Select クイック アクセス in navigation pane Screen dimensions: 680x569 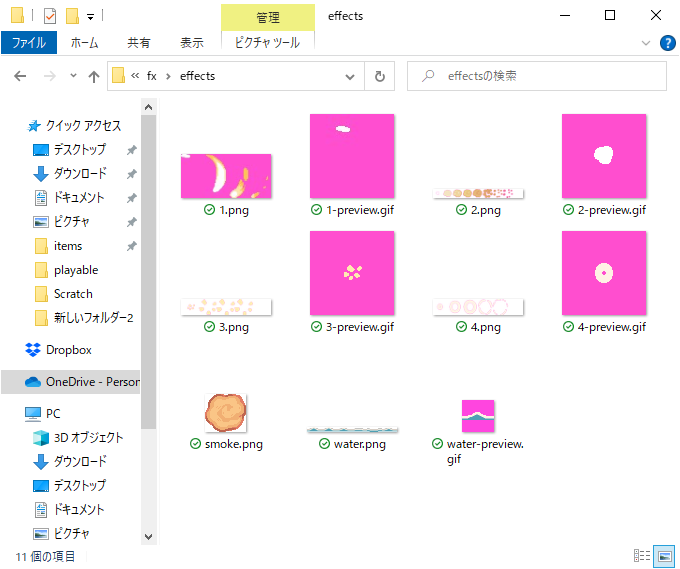83,126
